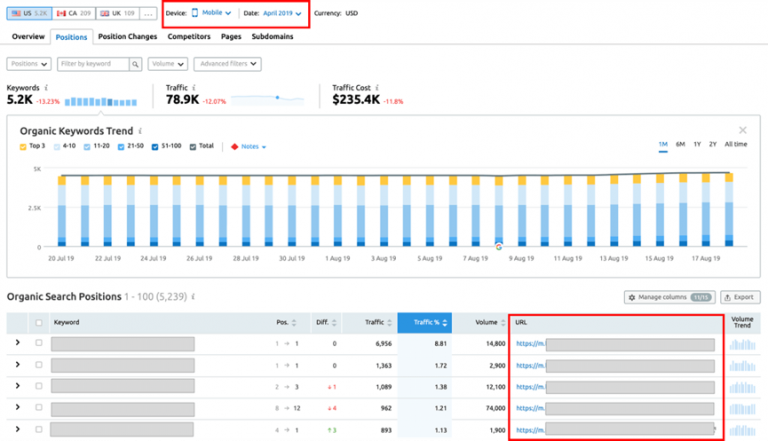The height and width of the screenshot is (441, 768).
Task: Click search magnifier in keyword filter
Action: coord(135,64)
